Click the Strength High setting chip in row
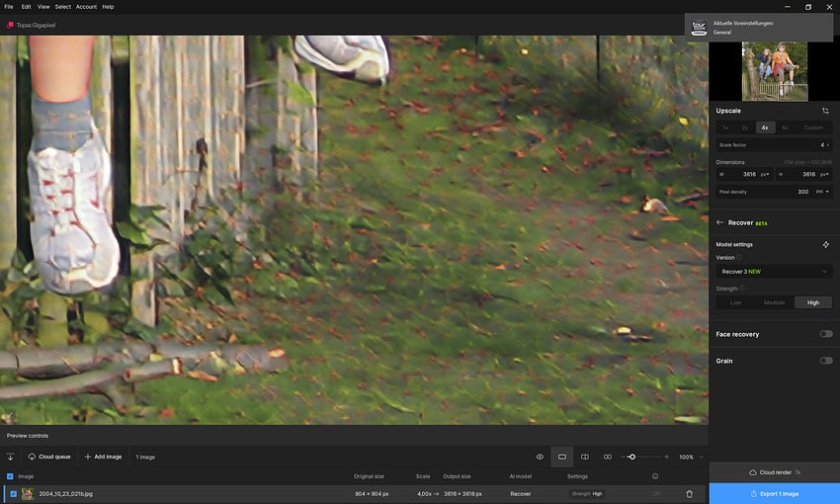Image resolution: width=840 pixels, height=504 pixels. [587, 494]
